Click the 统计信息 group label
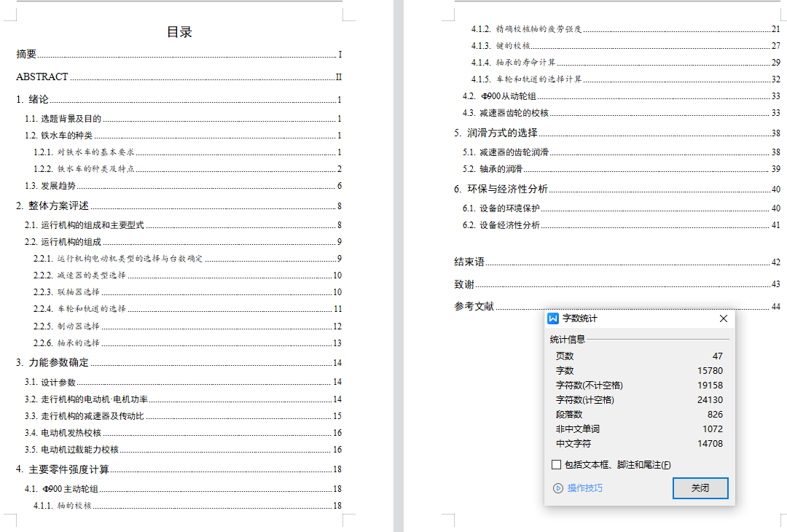The width and height of the screenshot is (787, 532). click(x=567, y=340)
